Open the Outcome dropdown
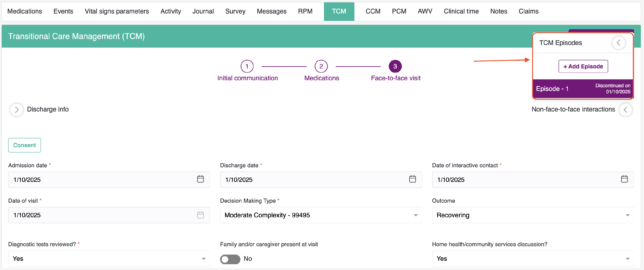Viewport: 644px width, 270px height. point(533,215)
